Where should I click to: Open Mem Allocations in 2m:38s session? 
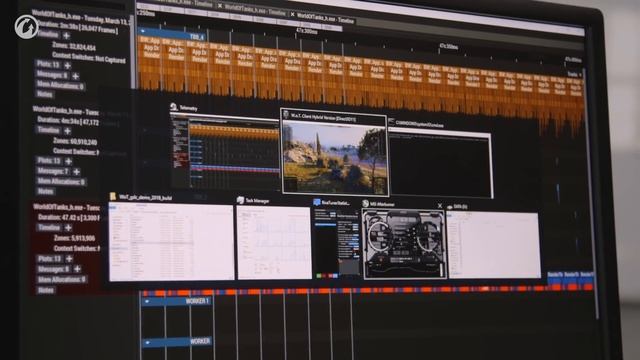pos(60,85)
